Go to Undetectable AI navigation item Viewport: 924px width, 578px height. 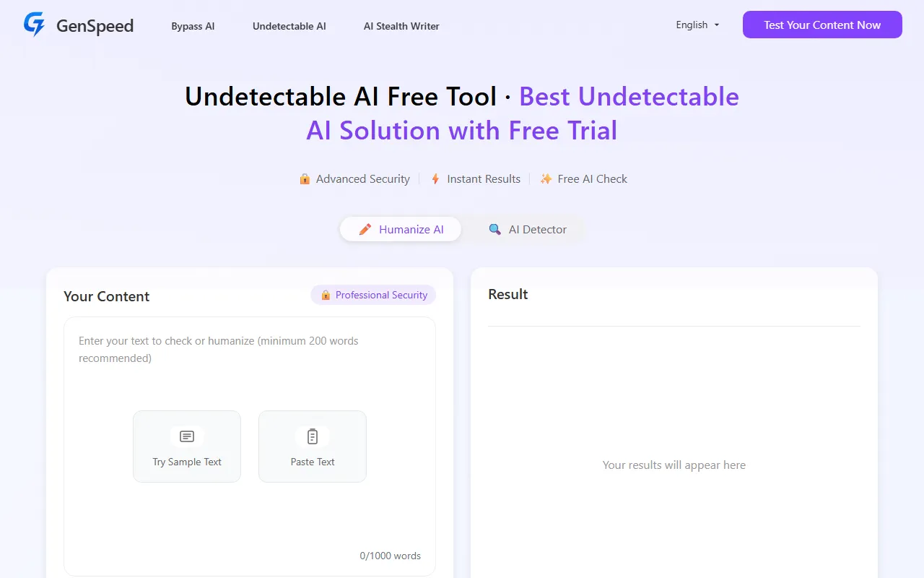click(x=289, y=26)
